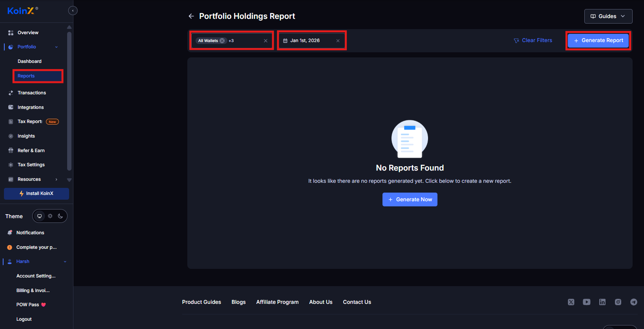The width and height of the screenshot is (644, 329).
Task: Click the +3 wallets count
Action: coord(231,40)
